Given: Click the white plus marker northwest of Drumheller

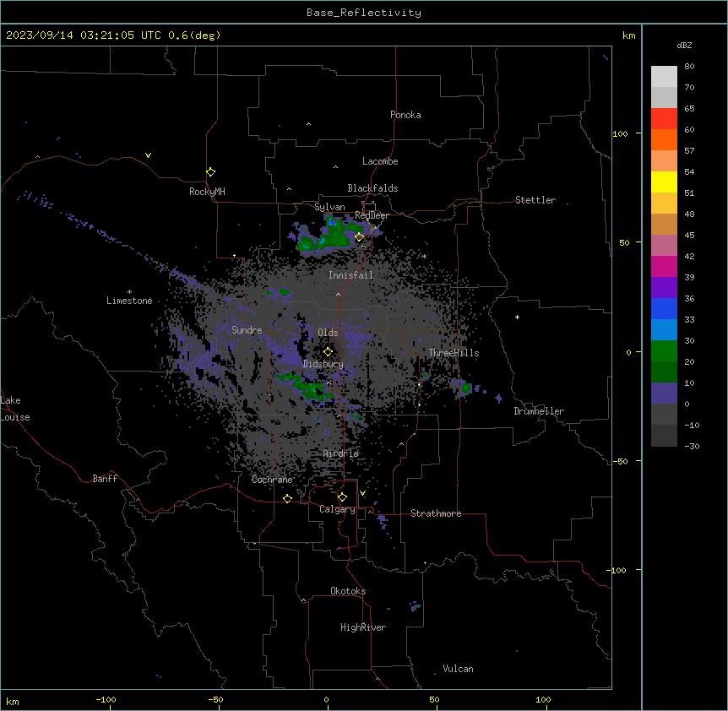Looking at the screenshot, I should [517, 317].
